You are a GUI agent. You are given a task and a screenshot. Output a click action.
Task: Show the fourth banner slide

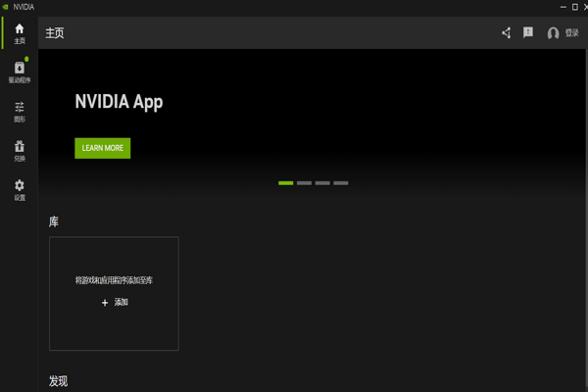(x=341, y=183)
